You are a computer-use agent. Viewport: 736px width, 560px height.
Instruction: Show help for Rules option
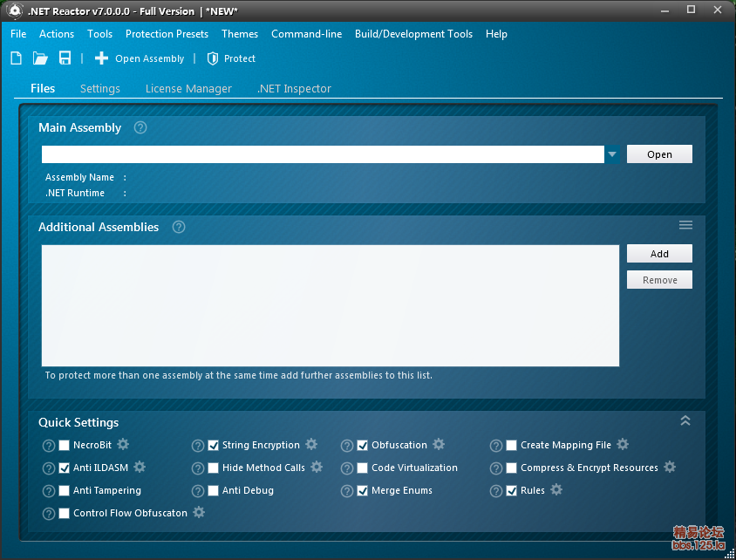coord(496,491)
